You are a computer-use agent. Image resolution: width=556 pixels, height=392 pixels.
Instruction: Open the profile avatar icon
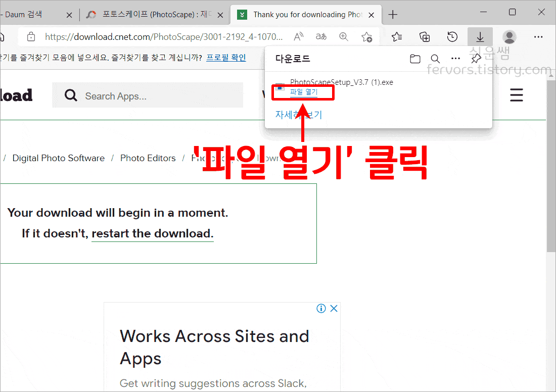pyautogui.click(x=509, y=36)
